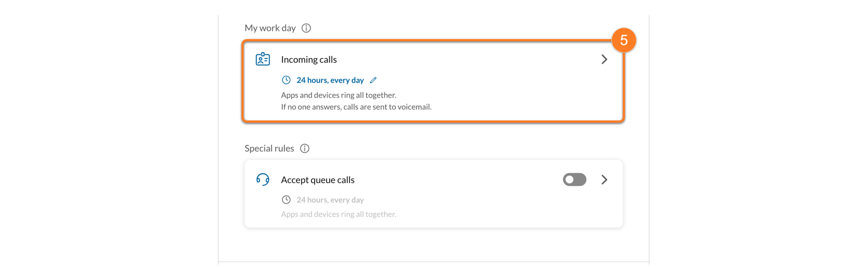Image resolution: width=868 pixels, height=267 pixels.
Task: Click the info icon beside Special rules
Action: pyautogui.click(x=305, y=149)
